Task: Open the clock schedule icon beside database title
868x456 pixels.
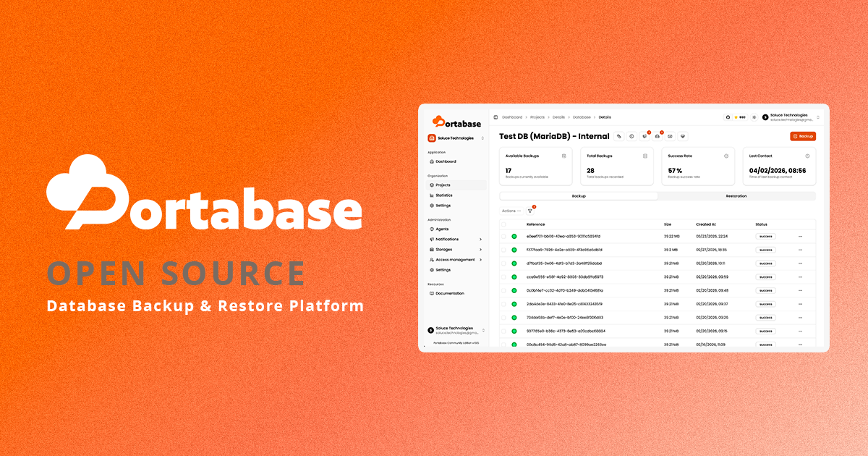Action: (631, 136)
